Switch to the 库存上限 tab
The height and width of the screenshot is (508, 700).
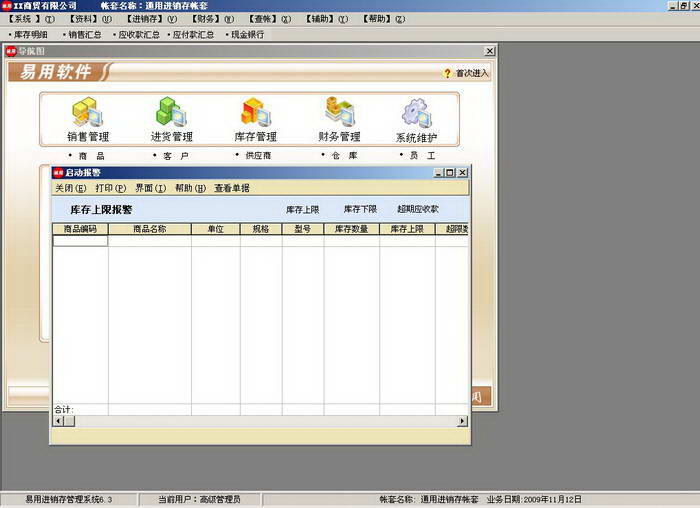pos(303,209)
